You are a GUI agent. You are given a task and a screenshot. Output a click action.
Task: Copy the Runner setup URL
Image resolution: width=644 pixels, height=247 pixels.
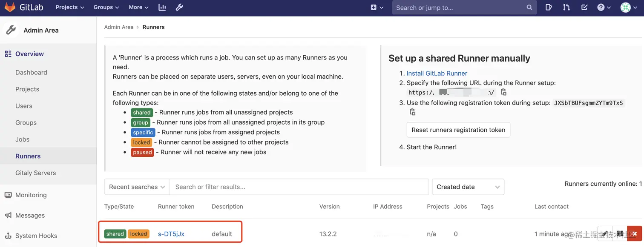pyautogui.click(x=503, y=92)
